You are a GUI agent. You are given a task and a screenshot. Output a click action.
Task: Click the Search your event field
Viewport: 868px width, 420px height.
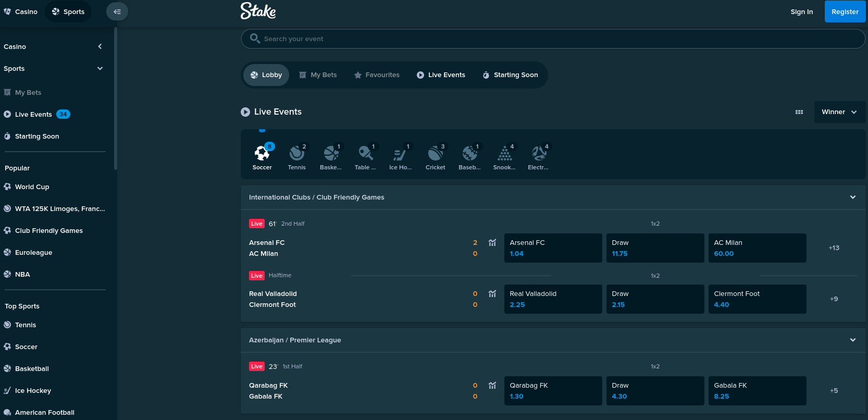coord(553,39)
